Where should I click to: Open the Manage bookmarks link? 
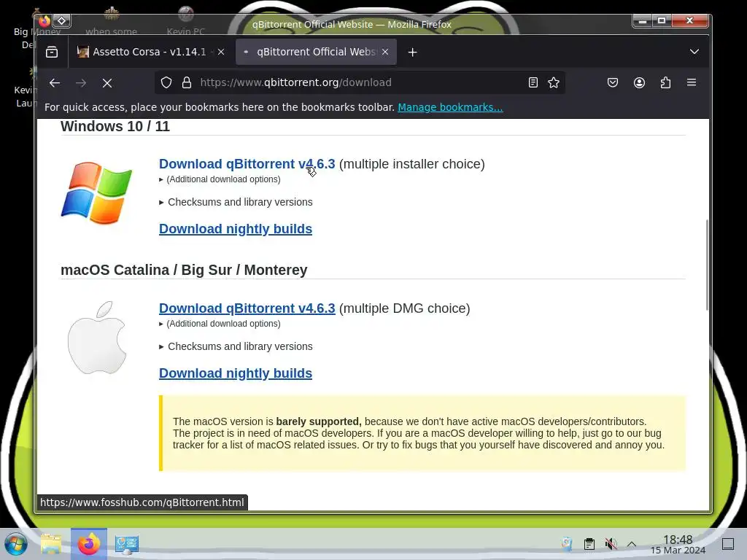[450, 107]
